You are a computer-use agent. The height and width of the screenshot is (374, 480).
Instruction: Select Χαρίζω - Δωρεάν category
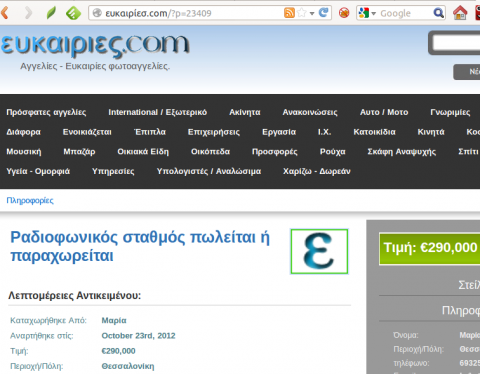click(317, 171)
